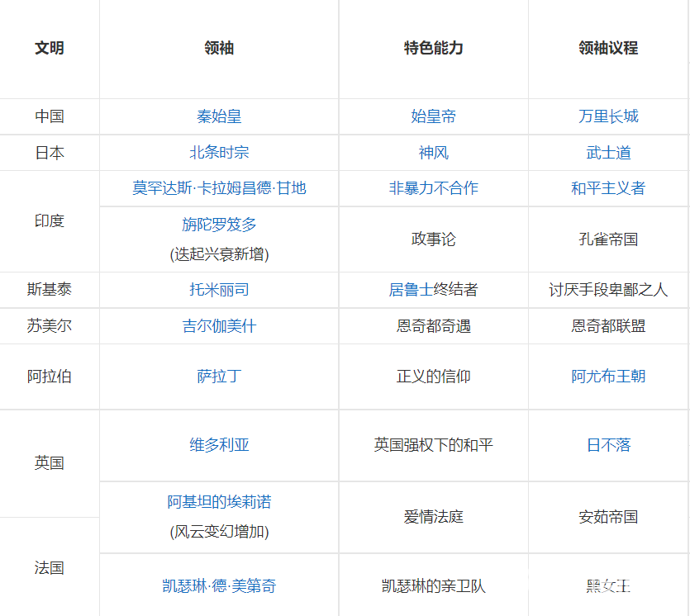Click the 武士道 agenda link
Viewport: 690px width, 616px height.
[608, 153]
